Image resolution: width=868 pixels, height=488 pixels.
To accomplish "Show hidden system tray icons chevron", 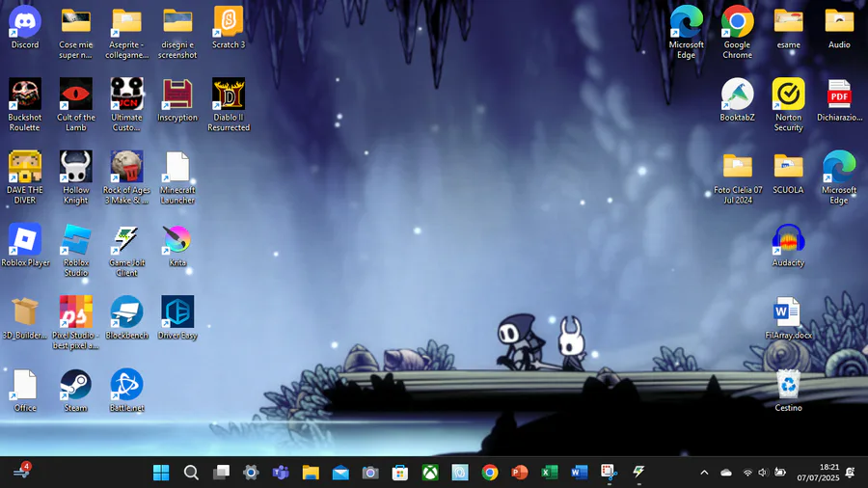I will 704,473.
